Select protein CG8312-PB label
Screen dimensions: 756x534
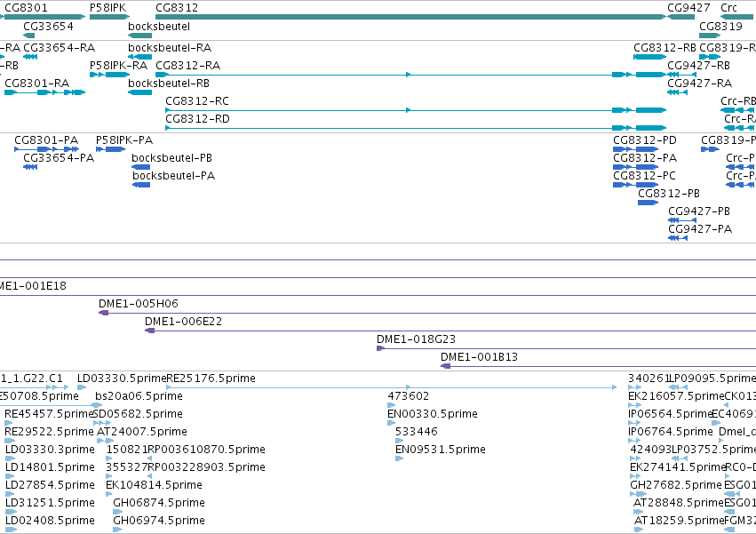[669, 194]
